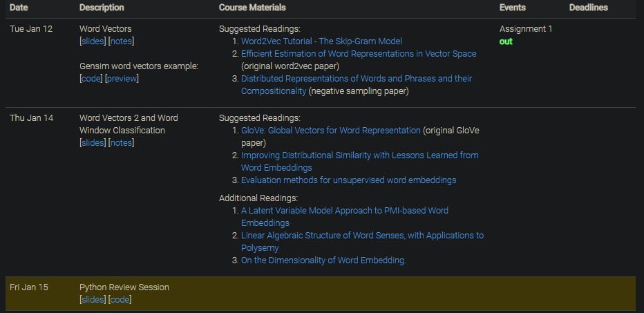The image size is (644, 313).
Task: Open Python Review Session code link
Action: click(120, 300)
